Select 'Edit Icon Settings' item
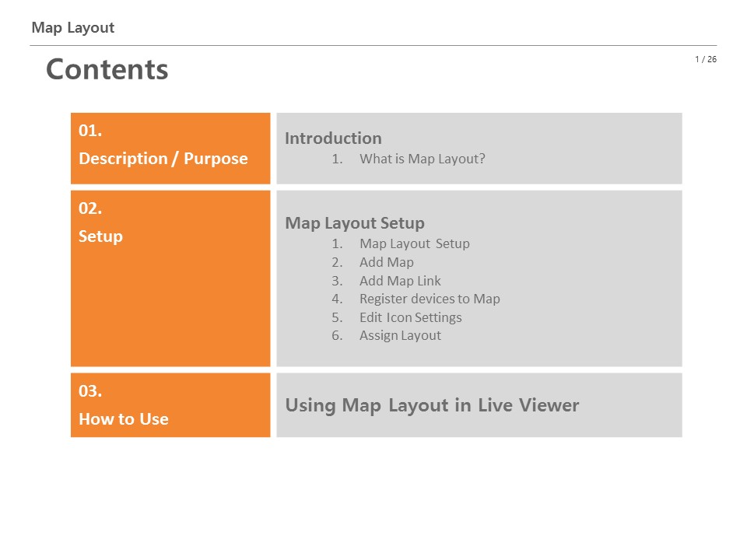 click(x=410, y=317)
